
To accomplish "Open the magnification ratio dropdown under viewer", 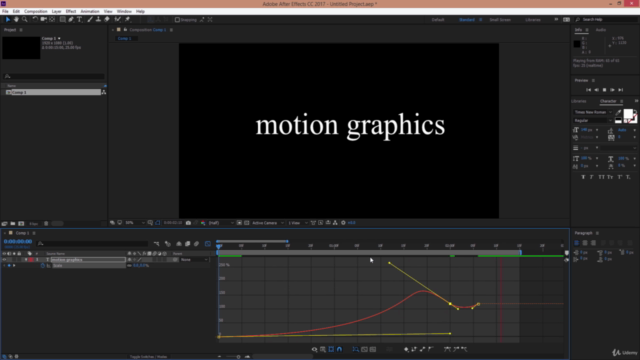I will point(135,223).
